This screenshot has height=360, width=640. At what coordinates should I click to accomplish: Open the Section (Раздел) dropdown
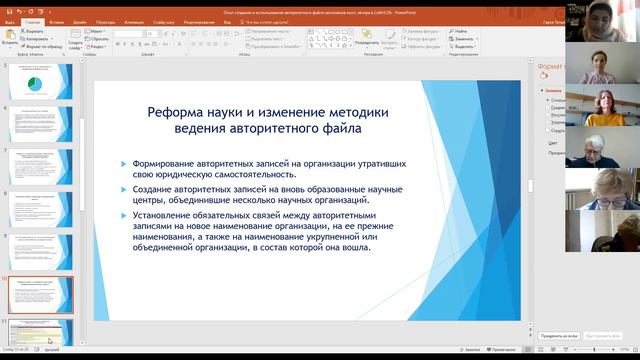coord(96,47)
